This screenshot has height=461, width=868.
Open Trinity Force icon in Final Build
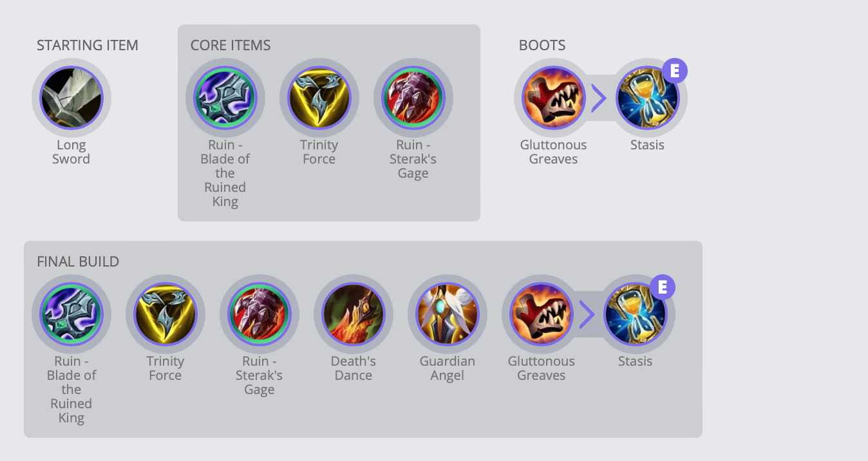point(165,314)
